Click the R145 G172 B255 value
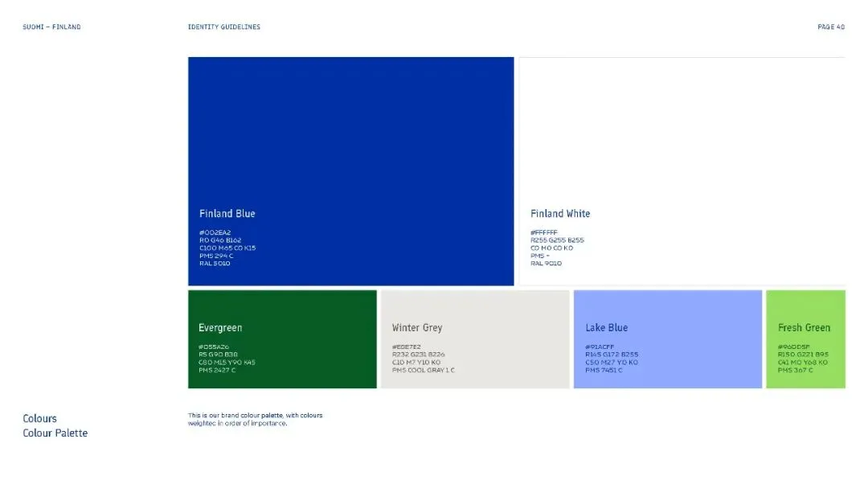Image resolution: width=868 pixels, height=480 pixels. (612, 355)
